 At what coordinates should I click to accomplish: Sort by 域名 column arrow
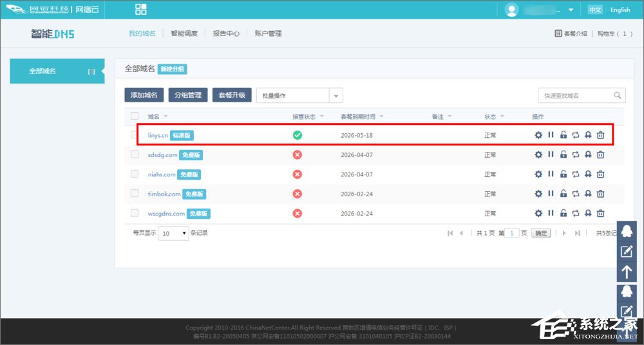point(166,117)
